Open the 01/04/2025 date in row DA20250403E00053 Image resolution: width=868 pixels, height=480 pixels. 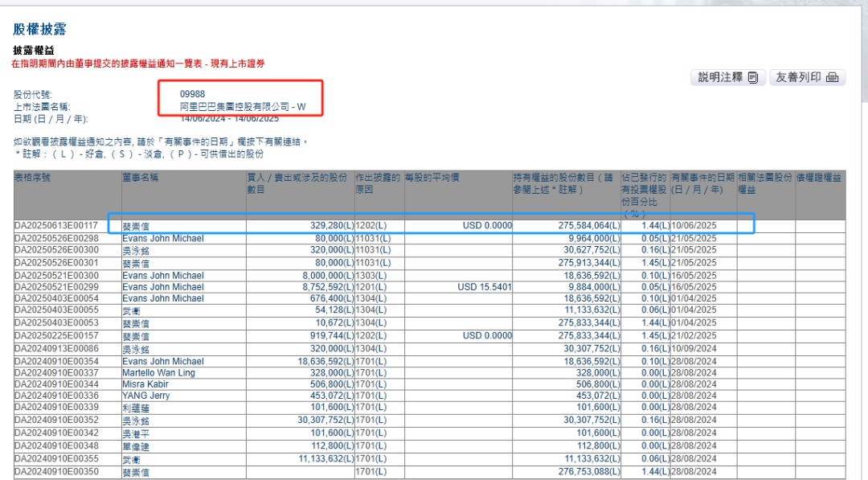tap(694, 322)
